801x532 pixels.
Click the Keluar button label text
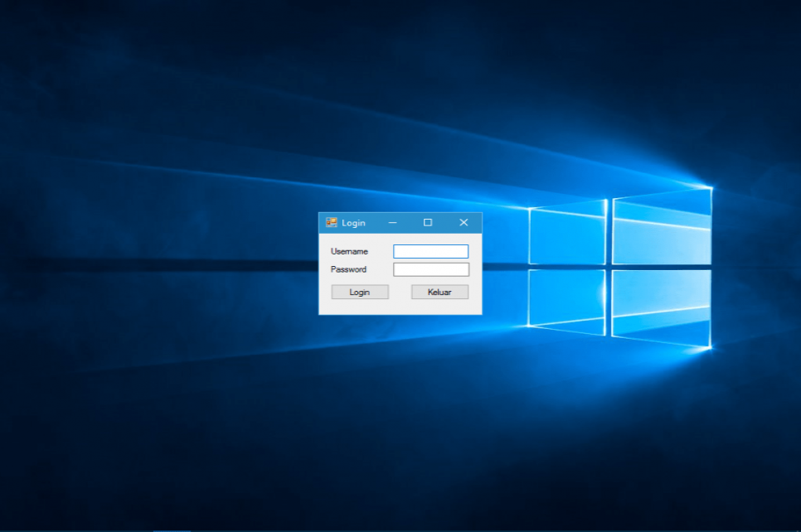439,291
